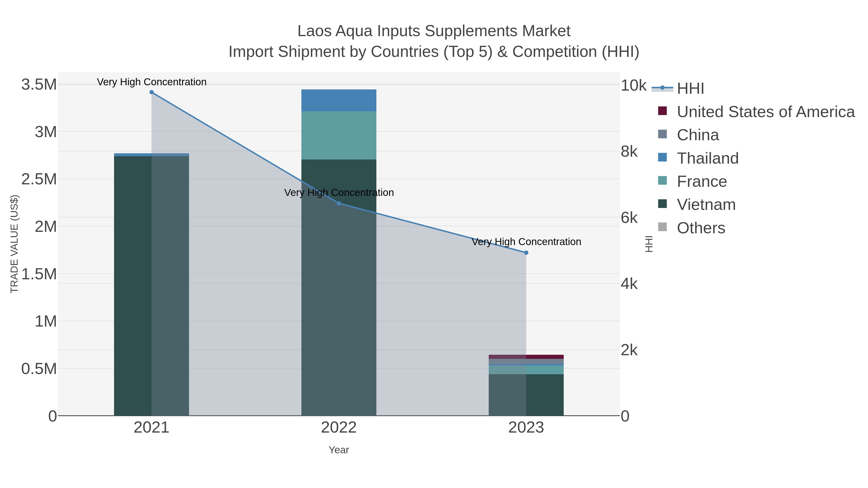Click the teal France color swatch
This screenshot has width=868, height=488.
(x=663, y=180)
